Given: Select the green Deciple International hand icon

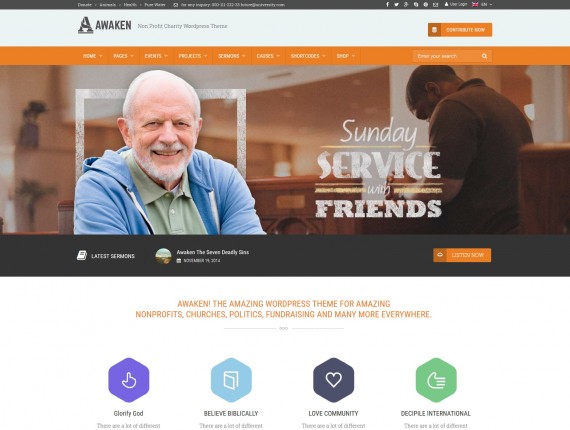Looking at the screenshot, I should pyautogui.click(x=436, y=380).
